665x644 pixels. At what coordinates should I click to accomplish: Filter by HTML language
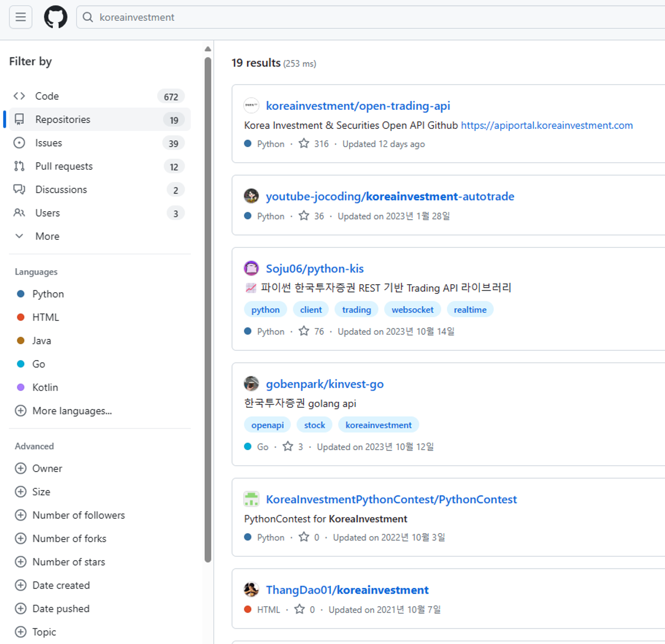[46, 317]
